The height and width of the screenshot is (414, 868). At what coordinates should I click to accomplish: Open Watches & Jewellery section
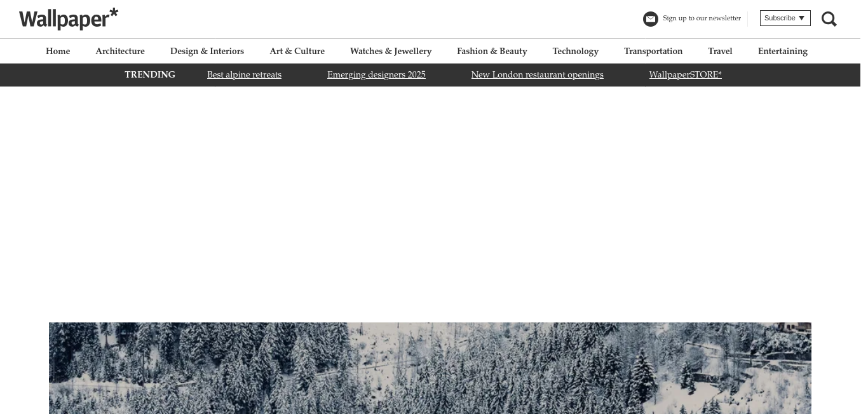[391, 51]
